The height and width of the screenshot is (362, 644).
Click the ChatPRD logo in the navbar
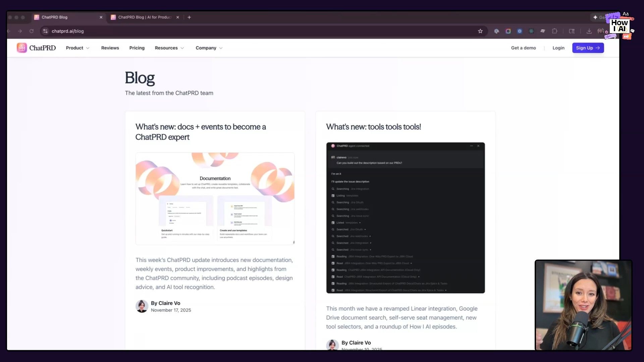36,48
